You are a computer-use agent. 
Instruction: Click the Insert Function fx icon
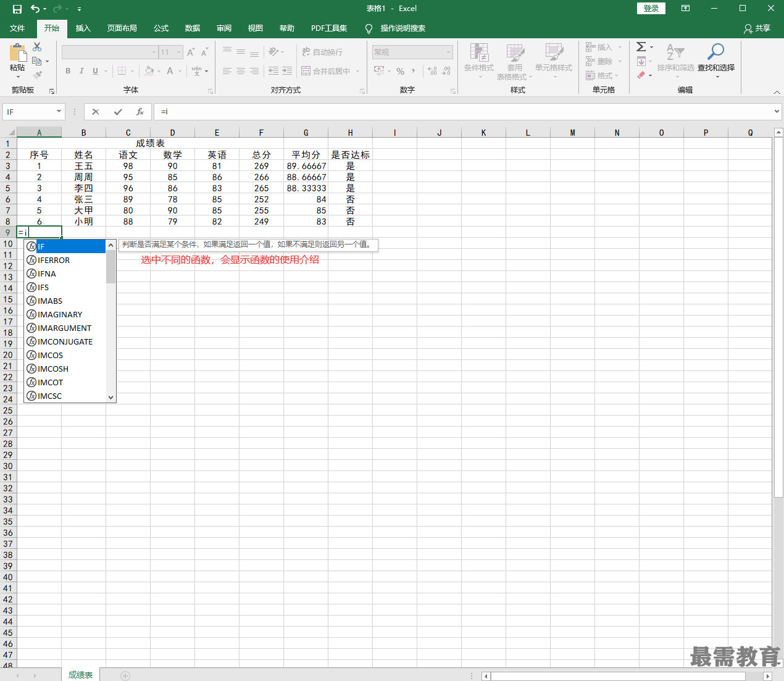tap(140, 112)
